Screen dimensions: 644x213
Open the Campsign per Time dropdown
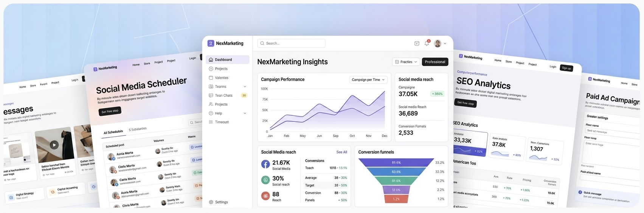[368, 79]
